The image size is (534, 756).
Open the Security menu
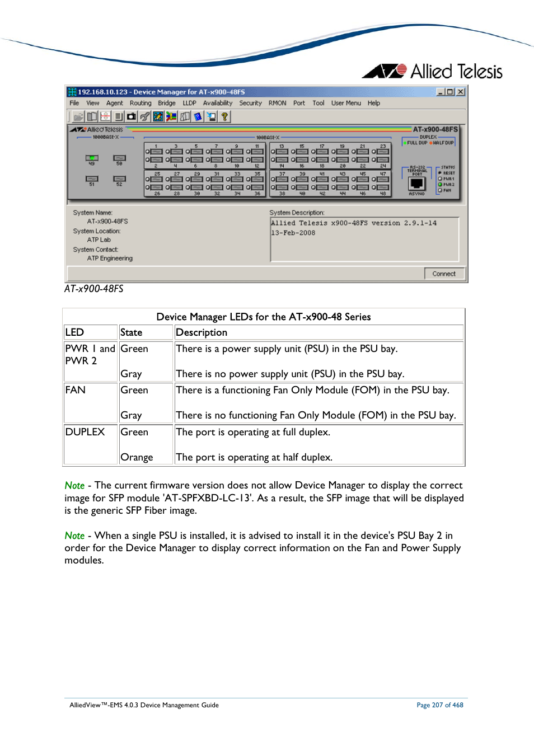[x=251, y=103]
